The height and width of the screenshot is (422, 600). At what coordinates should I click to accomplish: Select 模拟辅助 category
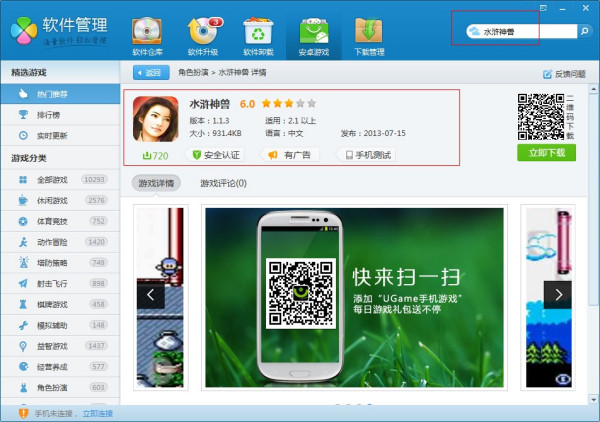[60, 325]
